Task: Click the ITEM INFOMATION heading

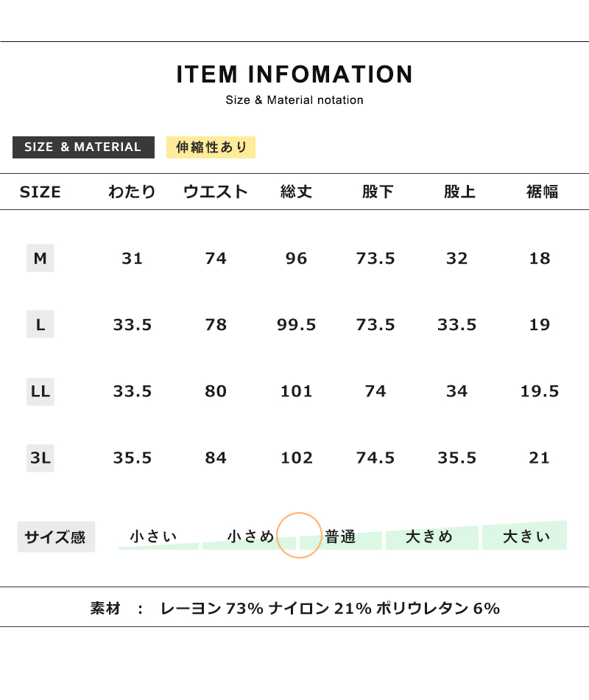Action: click(x=294, y=74)
